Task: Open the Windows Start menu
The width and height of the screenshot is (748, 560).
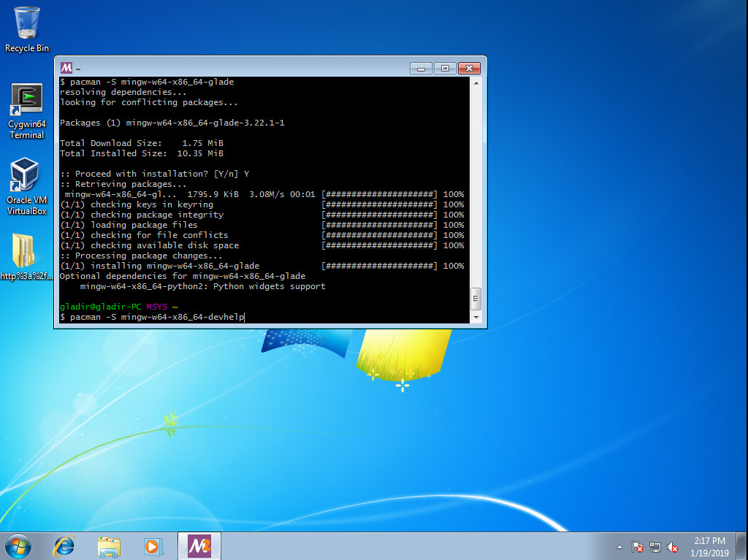Action: (18, 545)
